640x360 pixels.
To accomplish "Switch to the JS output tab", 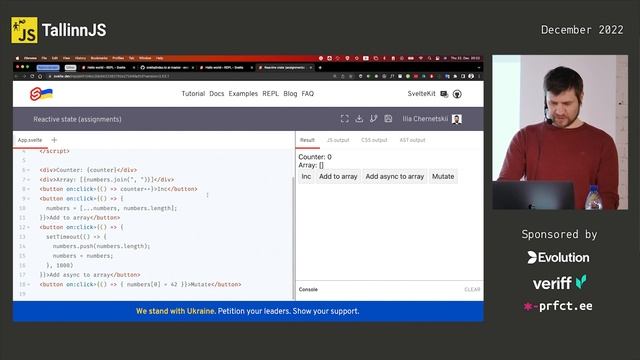I will click(x=338, y=140).
